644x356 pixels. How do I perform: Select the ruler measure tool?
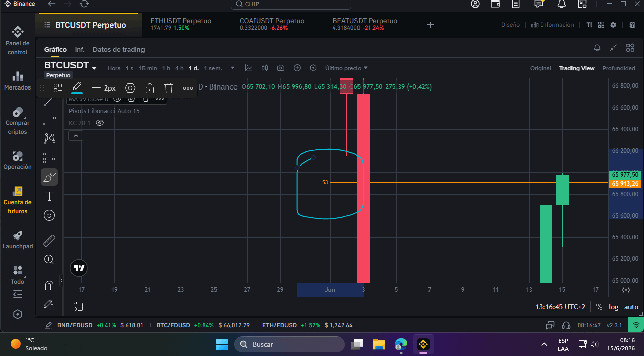coord(49,240)
